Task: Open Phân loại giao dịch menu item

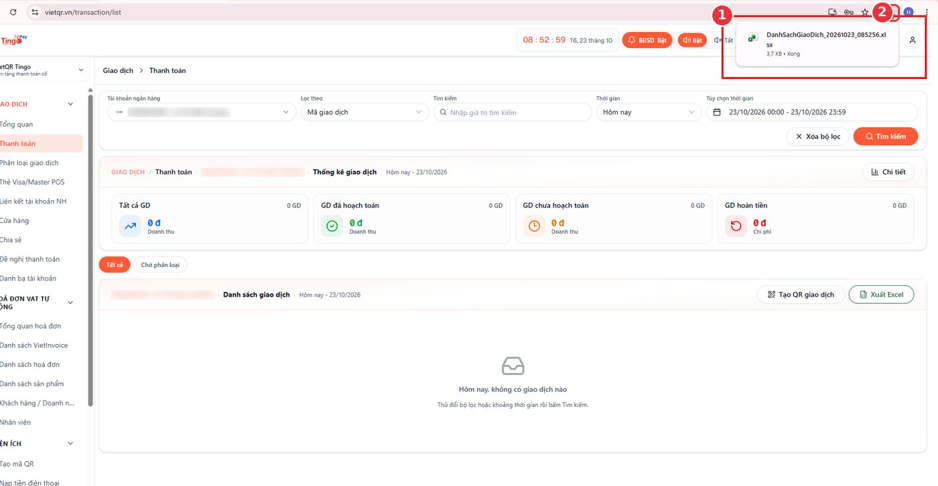Action: 29,163
